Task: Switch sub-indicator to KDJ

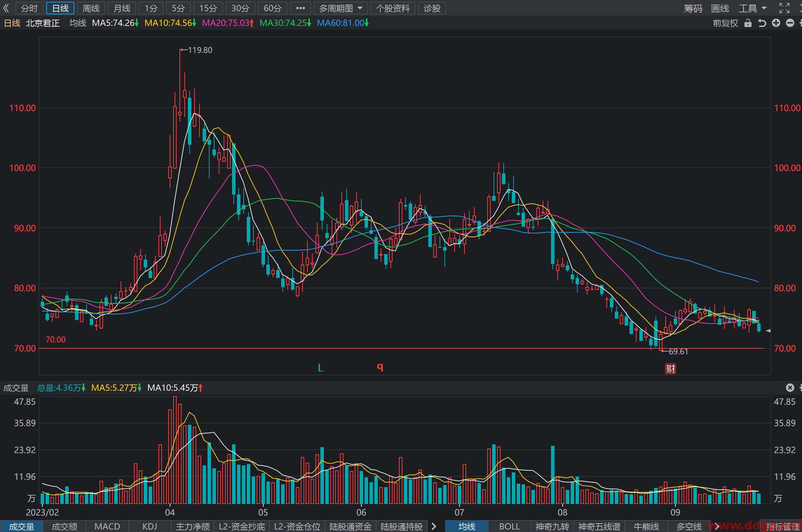Action: click(x=150, y=526)
